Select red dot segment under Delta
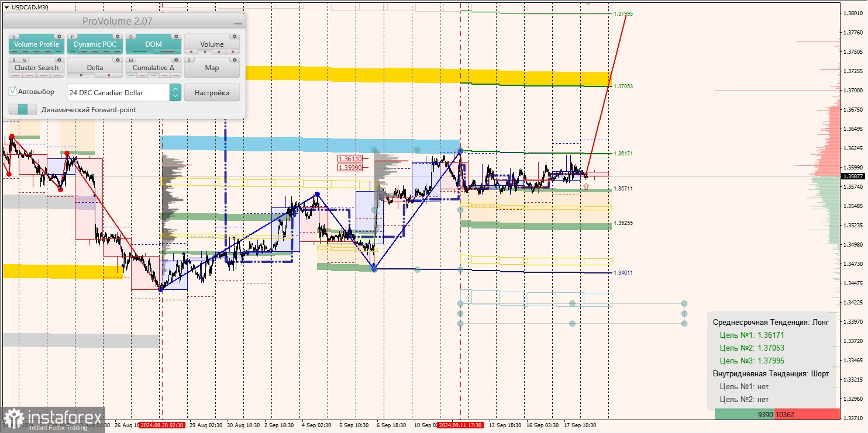Viewport: 868px width, 433px height. [x=109, y=75]
